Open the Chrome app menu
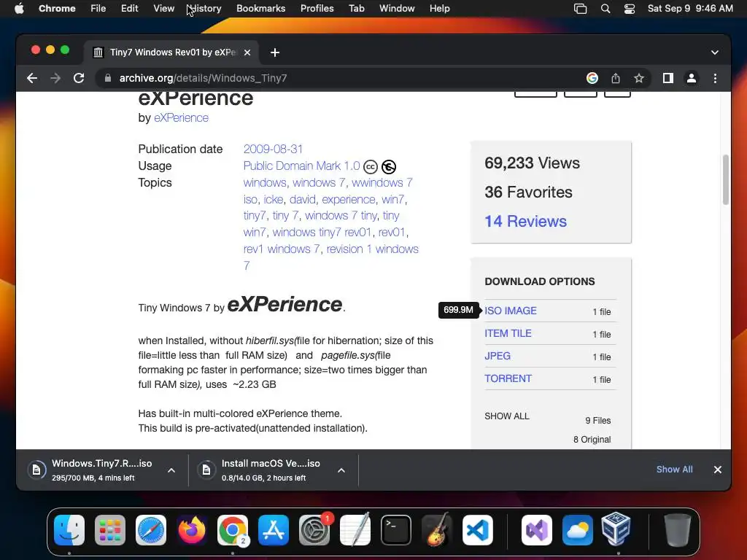 (57, 9)
